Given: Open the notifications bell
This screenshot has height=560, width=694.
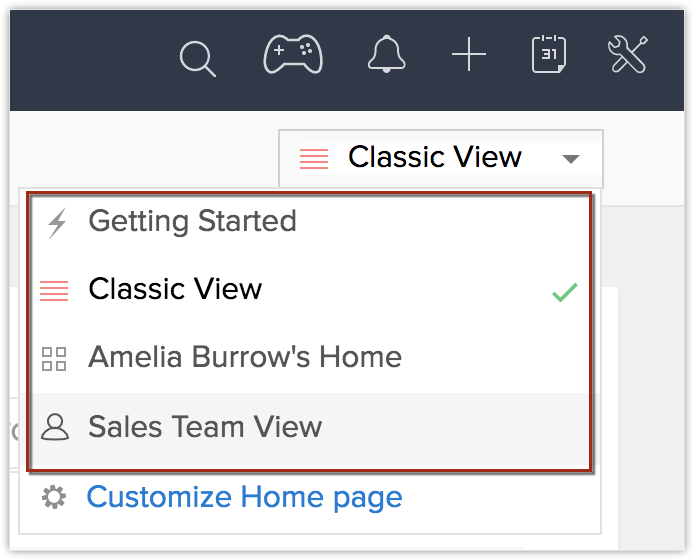Looking at the screenshot, I should (387, 55).
